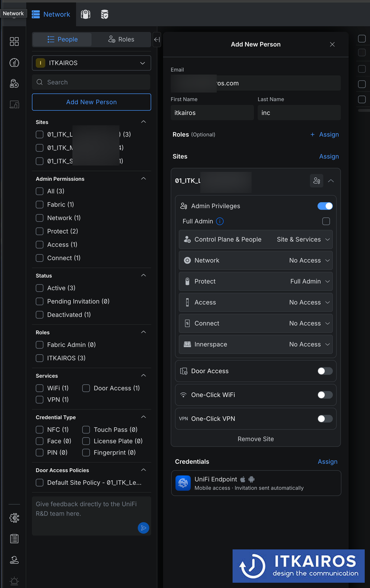Image resolution: width=370 pixels, height=588 pixels.
Task: Toggle Admin Privileges switch off
Action: (325, 206)
